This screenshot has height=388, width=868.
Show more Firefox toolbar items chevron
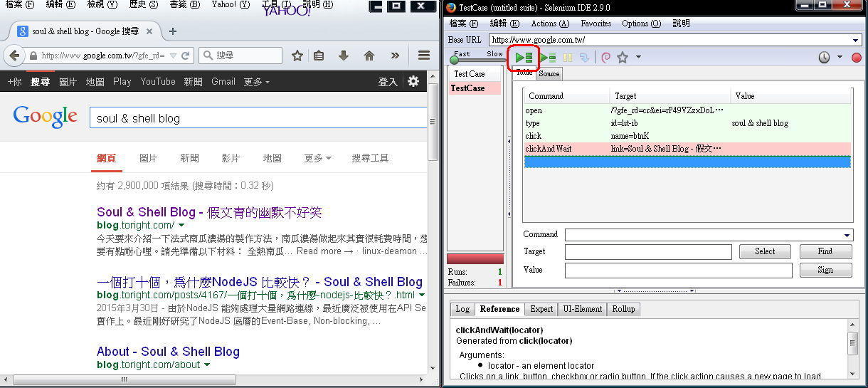[x=395, y=56]
